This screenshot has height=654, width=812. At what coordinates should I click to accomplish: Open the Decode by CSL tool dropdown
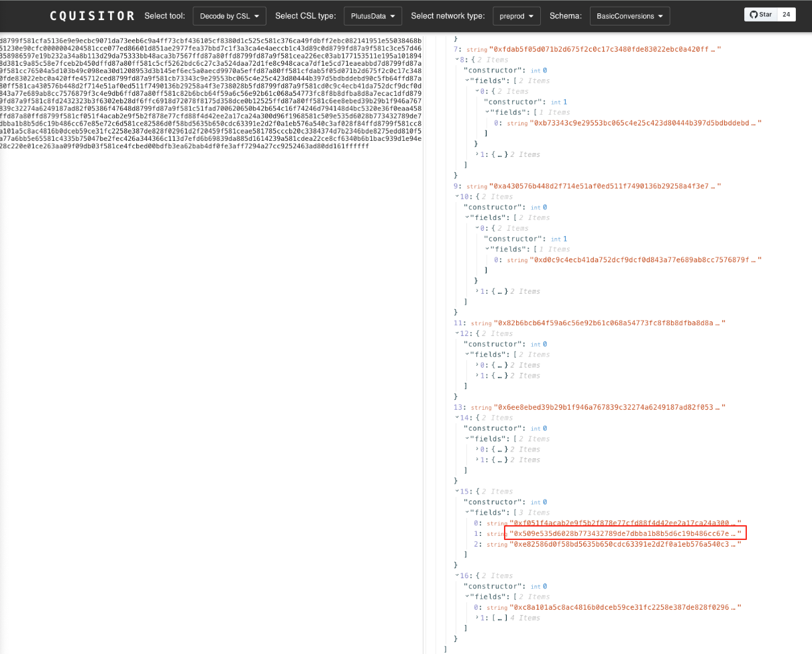tap(229, 15)
